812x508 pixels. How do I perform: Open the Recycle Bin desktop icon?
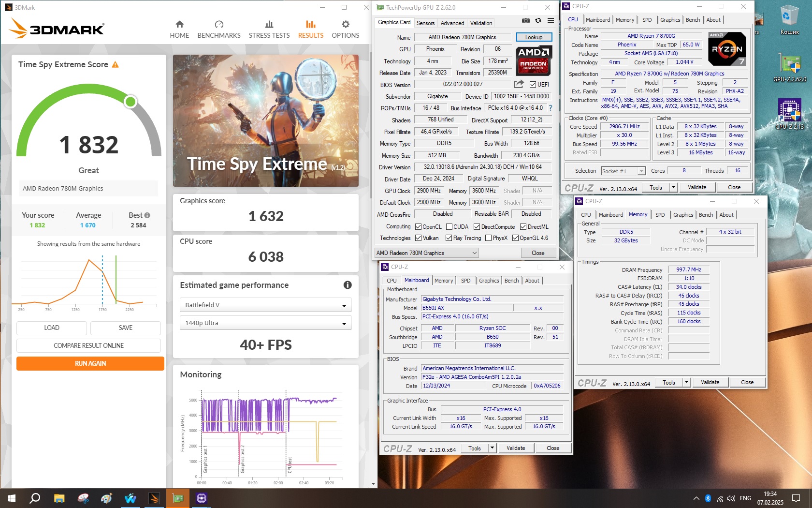point(789,20)
